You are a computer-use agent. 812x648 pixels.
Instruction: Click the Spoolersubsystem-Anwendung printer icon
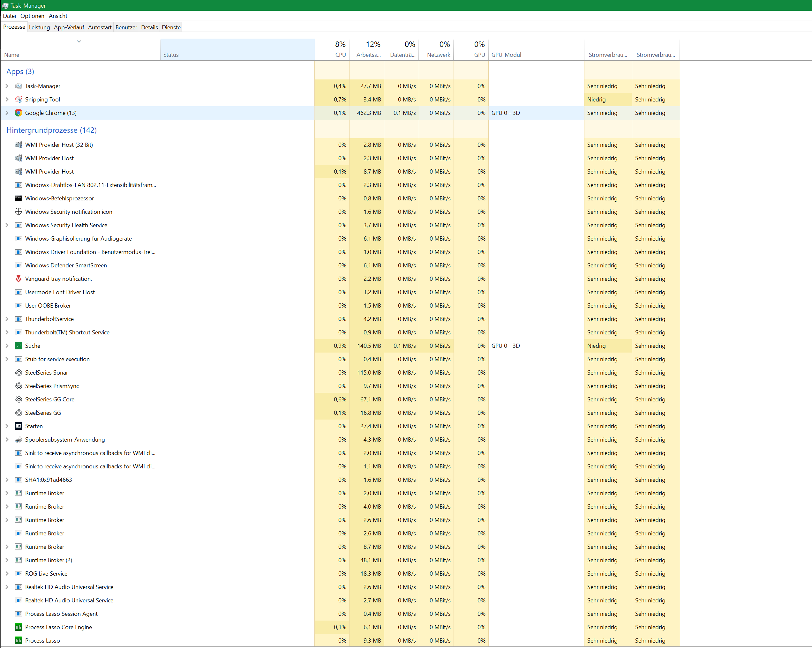(18, 439)
